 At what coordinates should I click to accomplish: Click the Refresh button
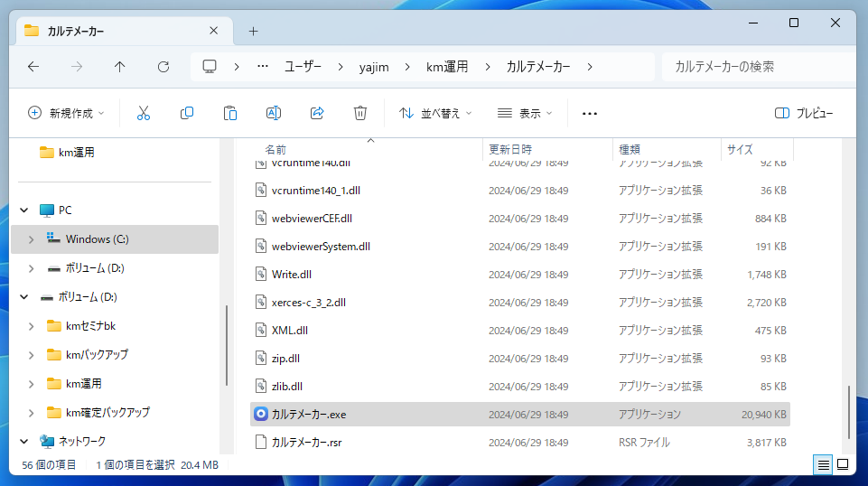(x=163, y=67)
